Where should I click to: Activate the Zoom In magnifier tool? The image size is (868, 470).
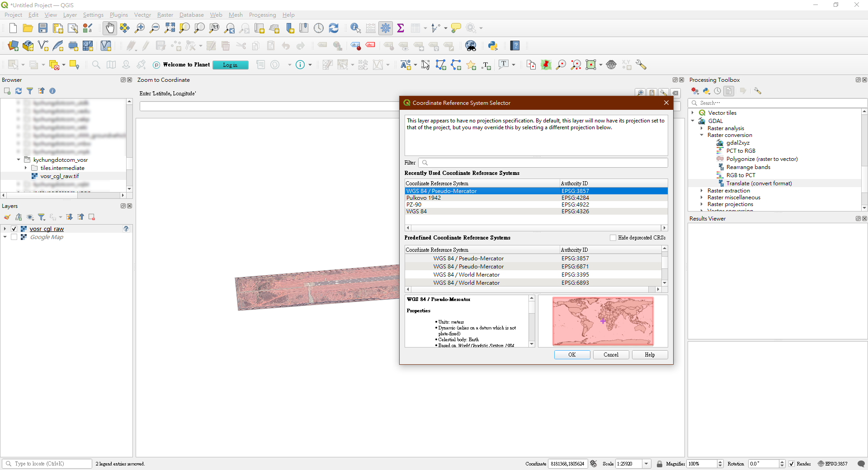pos(140,28)
